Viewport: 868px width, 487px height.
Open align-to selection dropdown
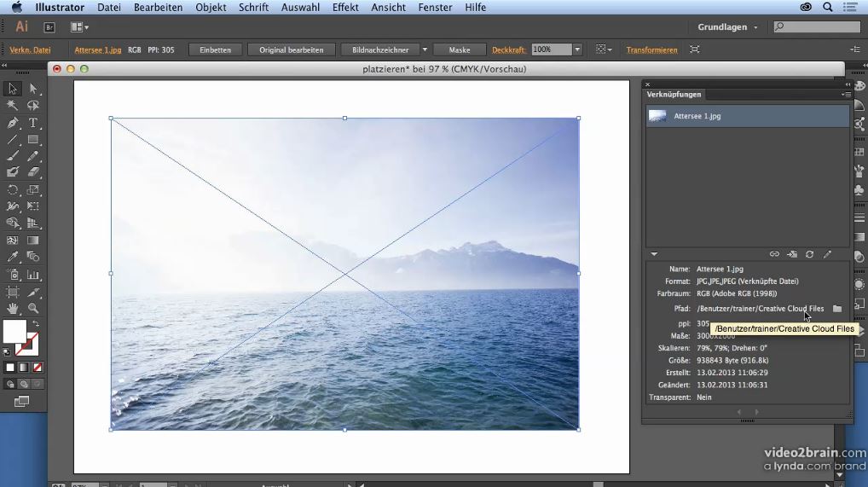[604, 49]
